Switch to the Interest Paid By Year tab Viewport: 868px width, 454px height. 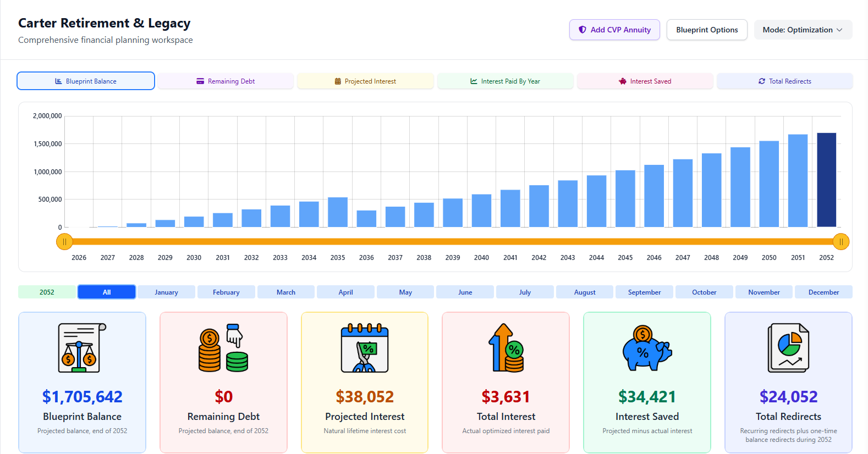pyautogui.click(x=505, y=81)
